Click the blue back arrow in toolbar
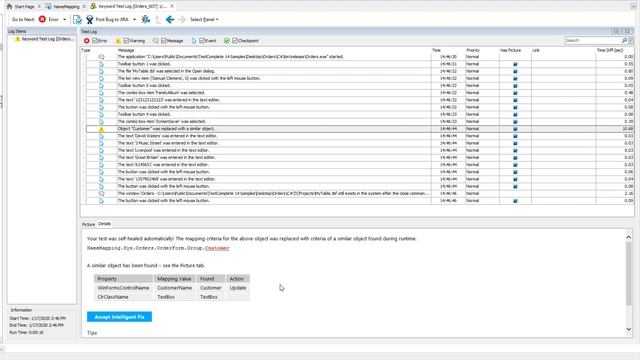The height and width of the screenshot is (360, 640). [170, 19]
